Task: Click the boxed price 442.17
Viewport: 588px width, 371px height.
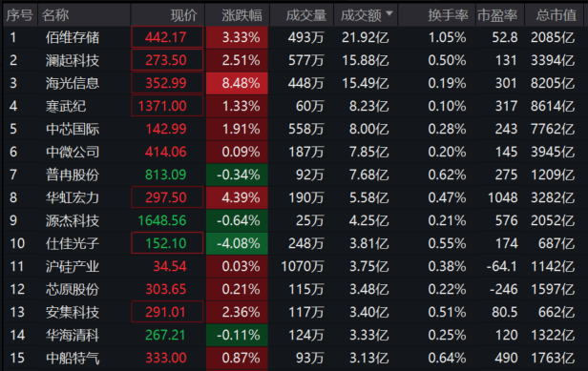Action: (167, 37)
